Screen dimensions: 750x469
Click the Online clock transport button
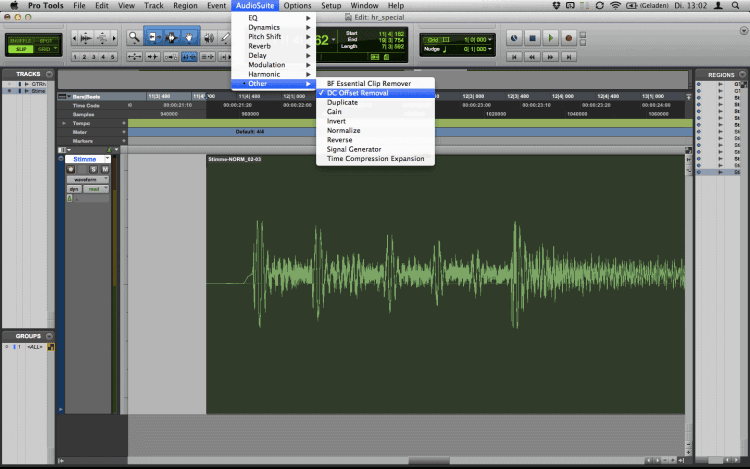pos(514,38)
